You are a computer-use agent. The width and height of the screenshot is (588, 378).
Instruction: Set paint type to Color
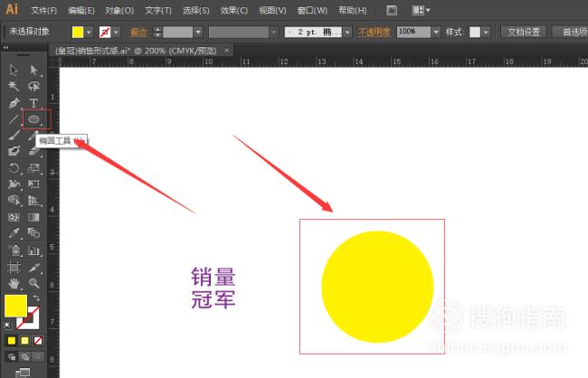[12, 340]
